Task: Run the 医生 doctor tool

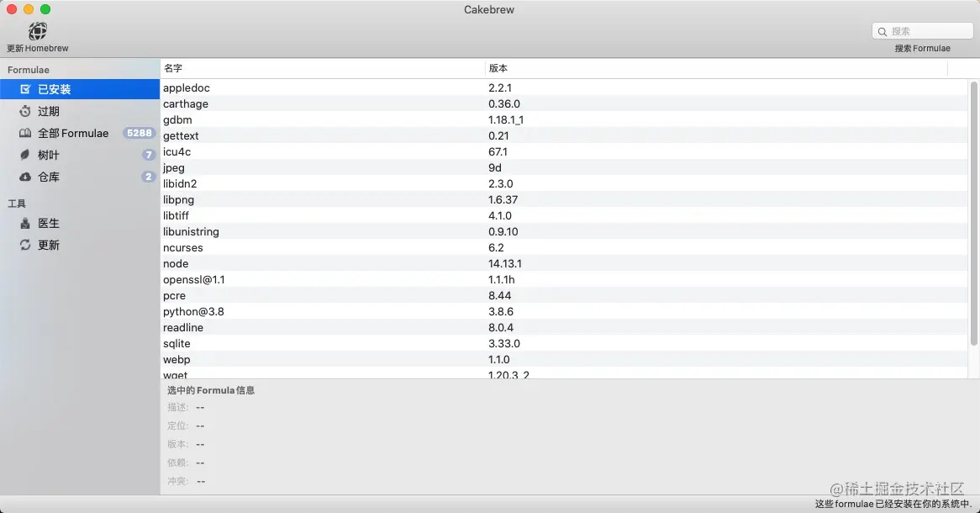Action: [80, 224]
